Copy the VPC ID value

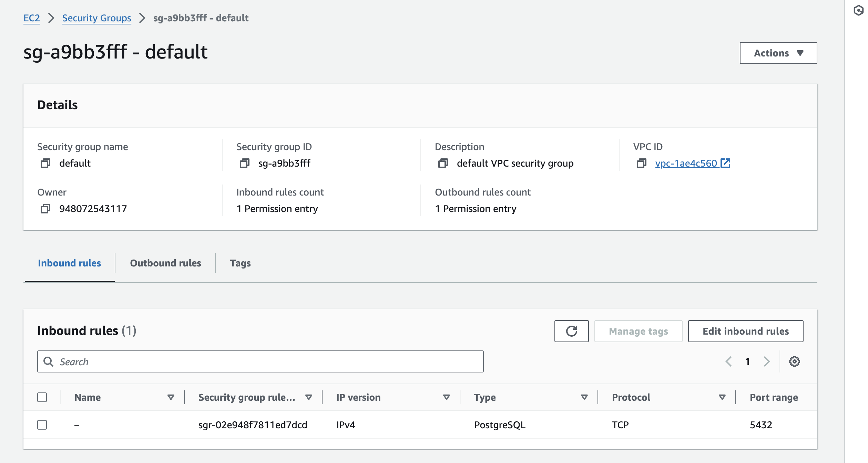pyautogui.click(x=642, y=164)
